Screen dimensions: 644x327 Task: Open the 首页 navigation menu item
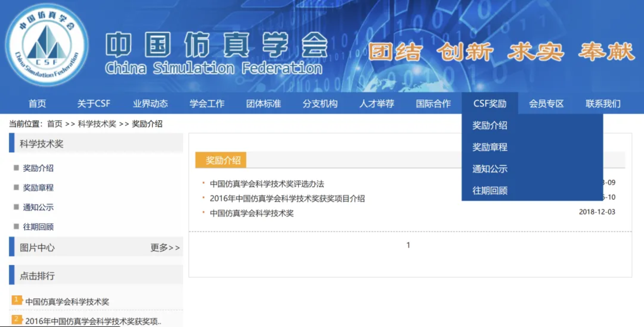coord(37,104)
